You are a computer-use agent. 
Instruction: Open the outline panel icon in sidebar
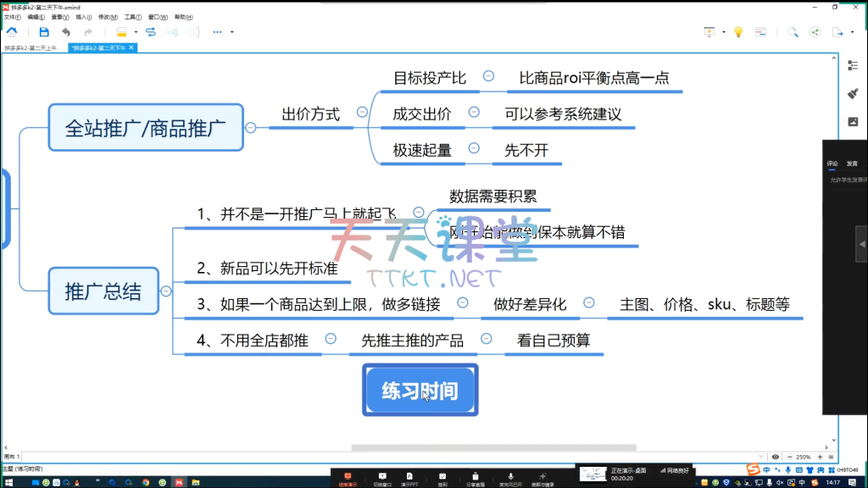click(x=853, y=64)
